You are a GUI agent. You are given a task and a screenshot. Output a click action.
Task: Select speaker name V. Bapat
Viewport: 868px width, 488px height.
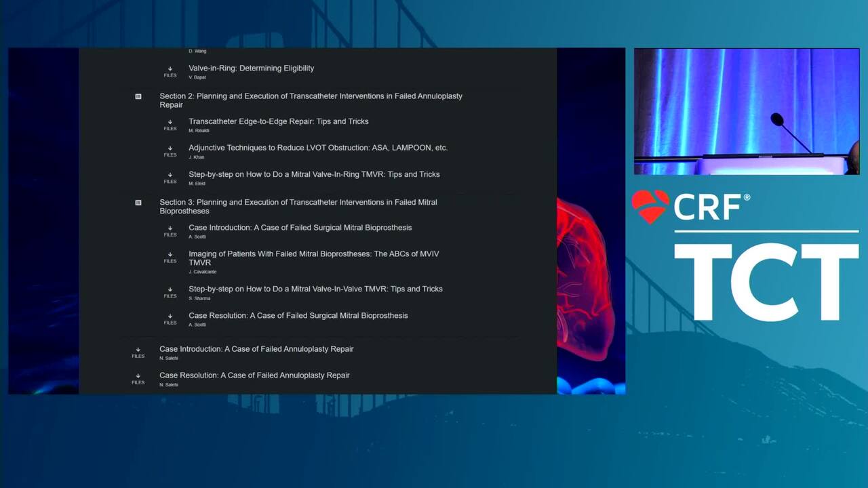[197, 77]
